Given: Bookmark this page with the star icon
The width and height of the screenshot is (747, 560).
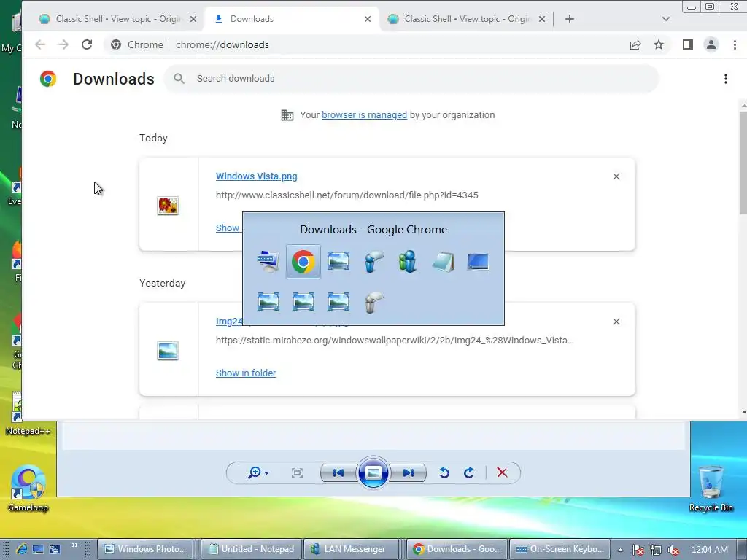Looking at the screenshot, I should 659,44.
